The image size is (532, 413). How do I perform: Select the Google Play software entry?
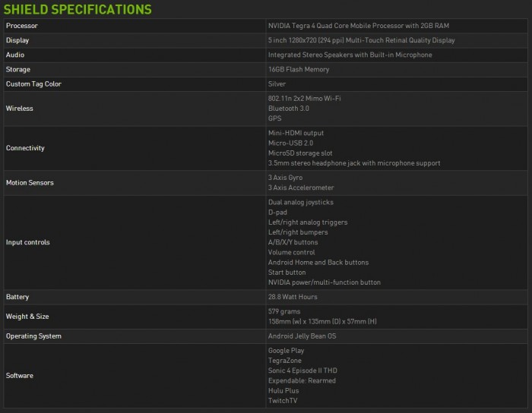tap(286, 351)
